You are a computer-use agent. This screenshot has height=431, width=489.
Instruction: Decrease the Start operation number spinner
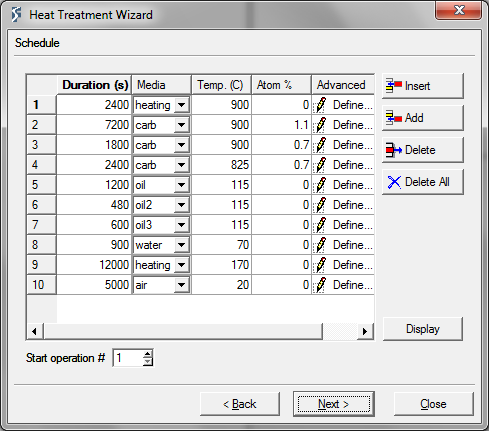pyautogui.click(x=148, y=362)
